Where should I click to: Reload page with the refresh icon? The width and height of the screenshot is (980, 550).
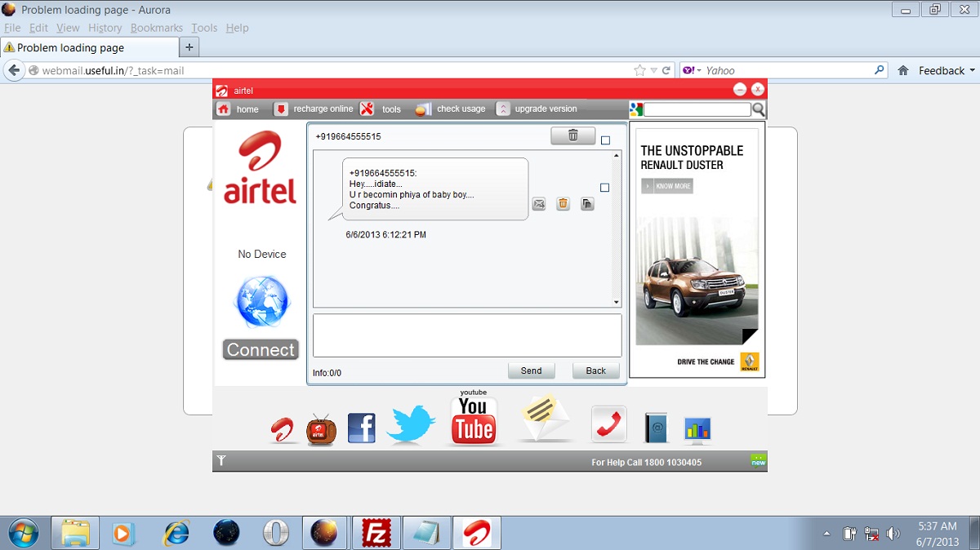pos(666,71)
